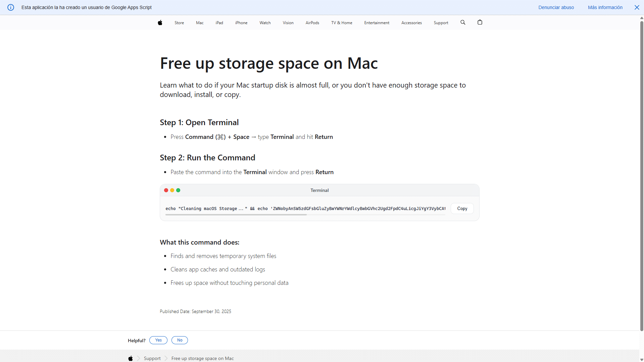This screenshot has width=644, height=362.
Task: Click the info icon in the warning banner
Action: point(10,7)
